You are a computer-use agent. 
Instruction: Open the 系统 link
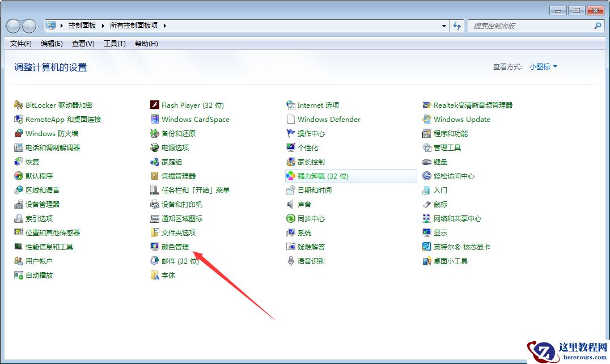[304, 233]
